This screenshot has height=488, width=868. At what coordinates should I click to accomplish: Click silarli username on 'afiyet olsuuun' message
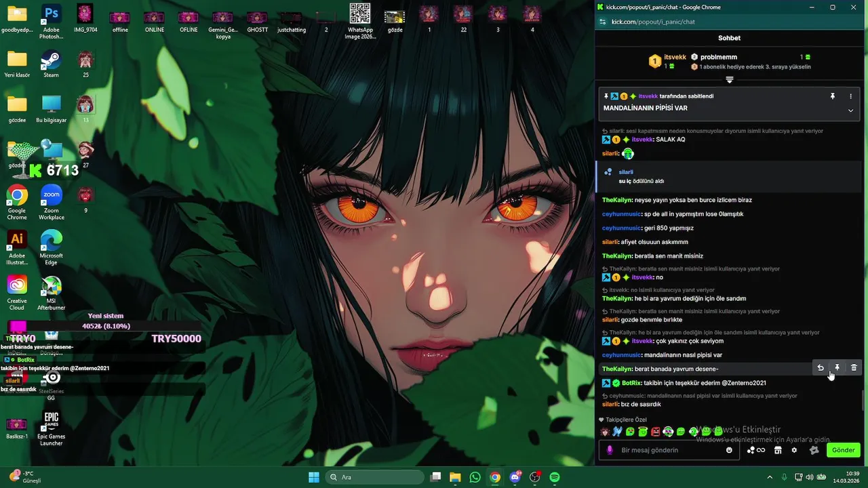click(x=610, y=242)
